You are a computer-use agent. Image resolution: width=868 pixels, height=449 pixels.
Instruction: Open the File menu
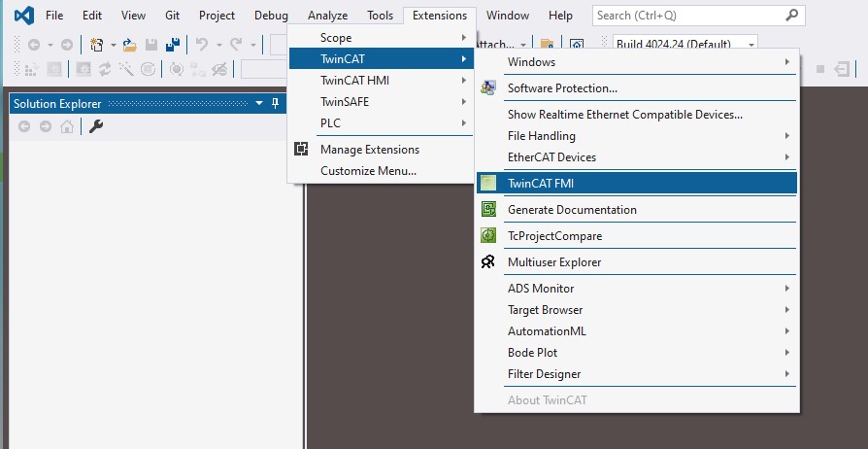(x=54, y=16)
